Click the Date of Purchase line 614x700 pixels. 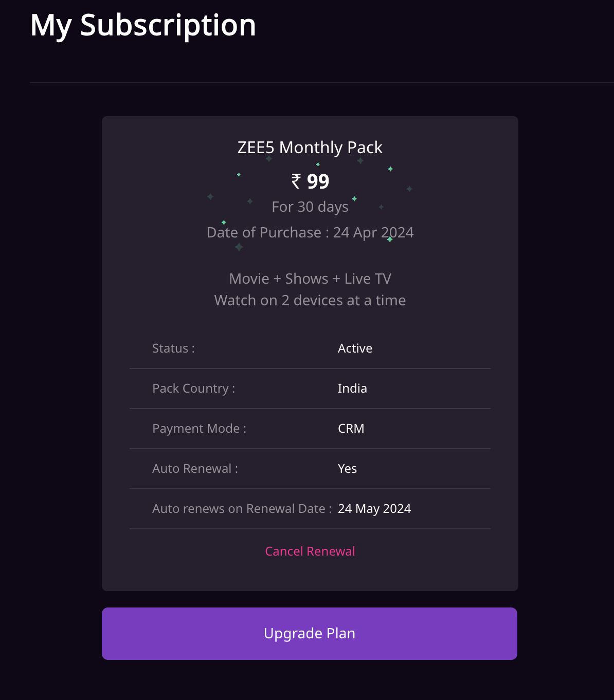pos(310,232)
